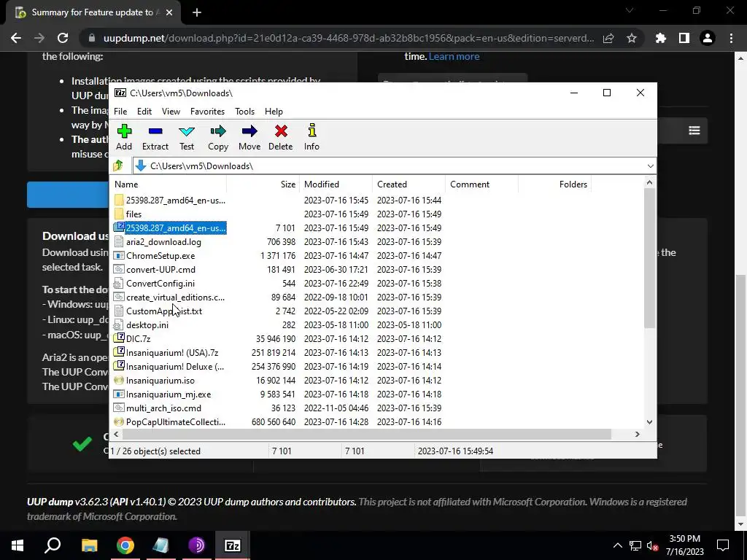Sort files by the Name column

click(169, 184)
